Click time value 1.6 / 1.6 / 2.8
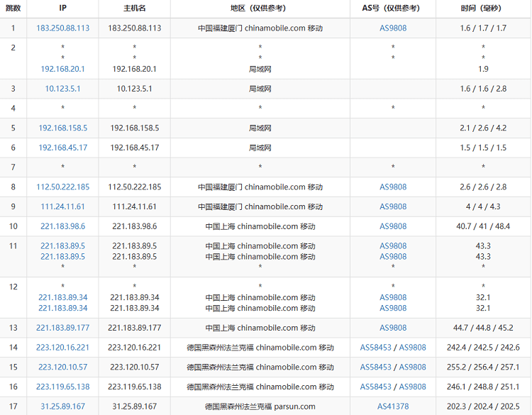This screenshot has height=415, width=532. [x=483, y=89]
